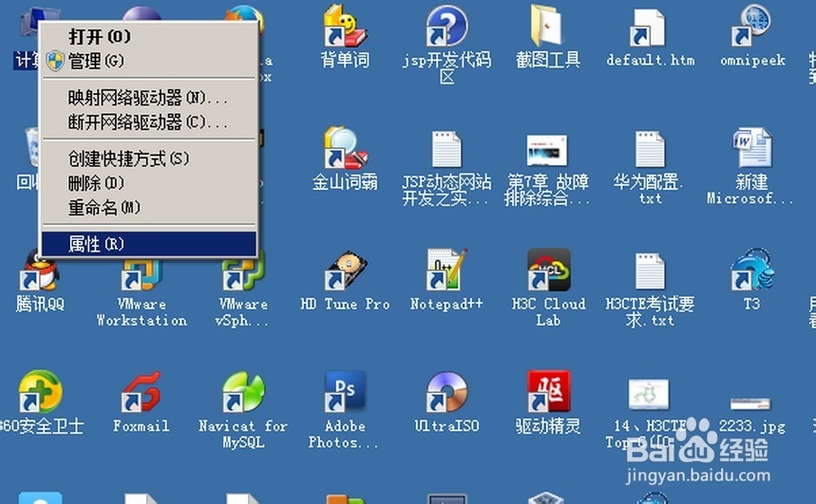The image size is (816, 504).
Task: Open the 背单词 desktop shortcut
Action: 345,27
